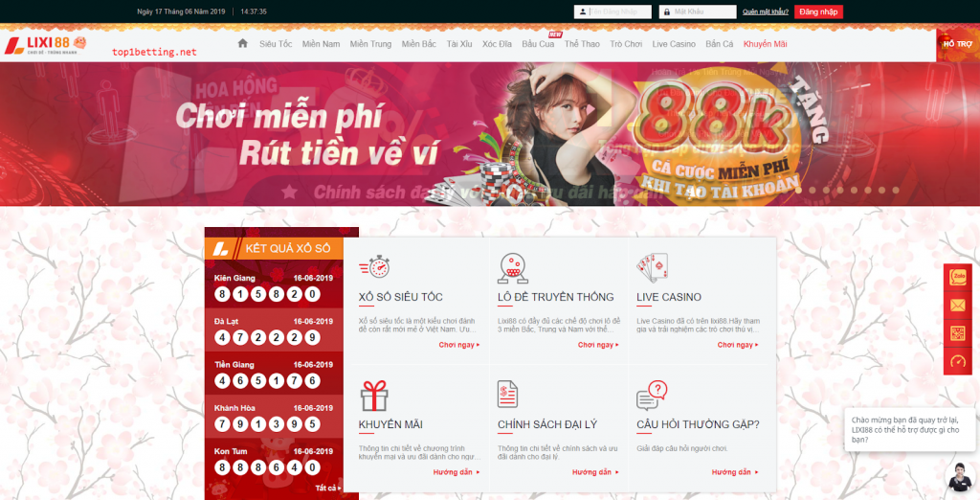Click the question bubble FAQ icon

pos(652,395)
